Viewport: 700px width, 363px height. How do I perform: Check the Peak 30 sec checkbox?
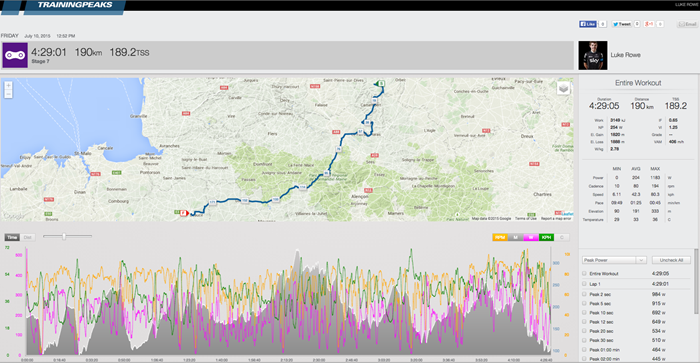click(x=584, y=340)
